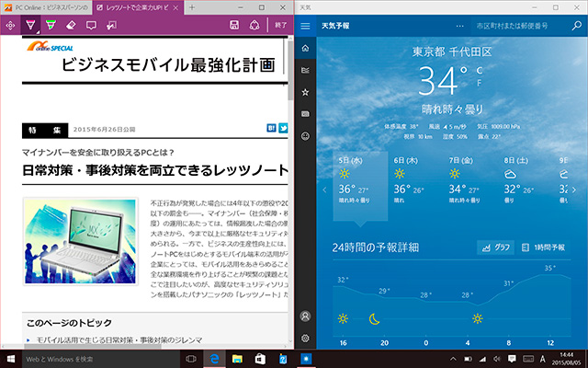Viewport: 588px width, 368px height.
Task: Open Task View on the taskbar
Action: (191, 359)
